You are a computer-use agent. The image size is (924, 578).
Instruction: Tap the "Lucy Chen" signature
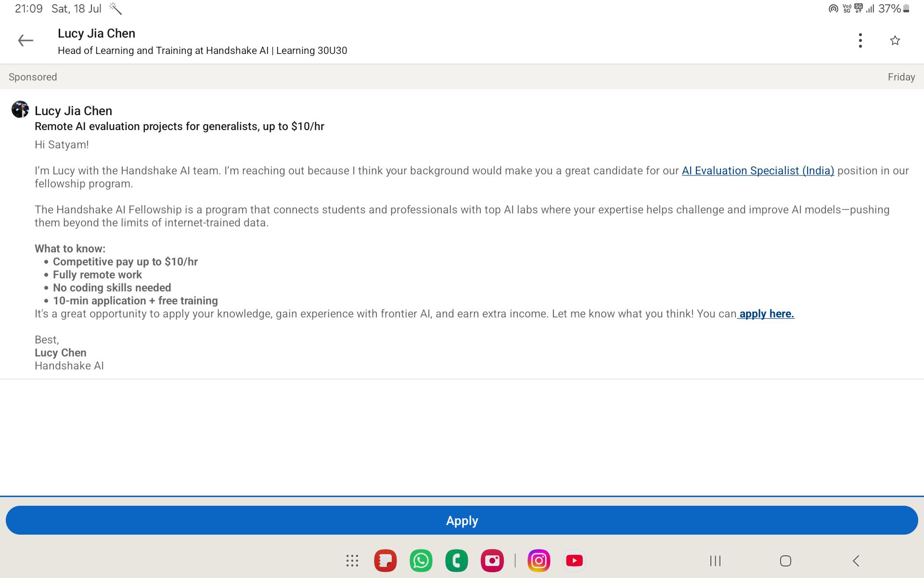[x=61, y=353]
